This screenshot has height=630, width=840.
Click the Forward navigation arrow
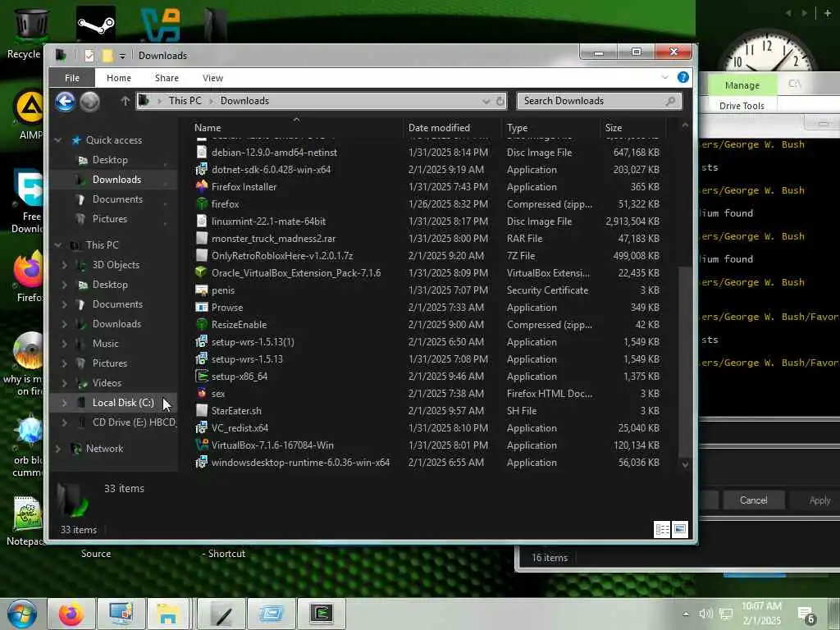(x=90, y=101)
